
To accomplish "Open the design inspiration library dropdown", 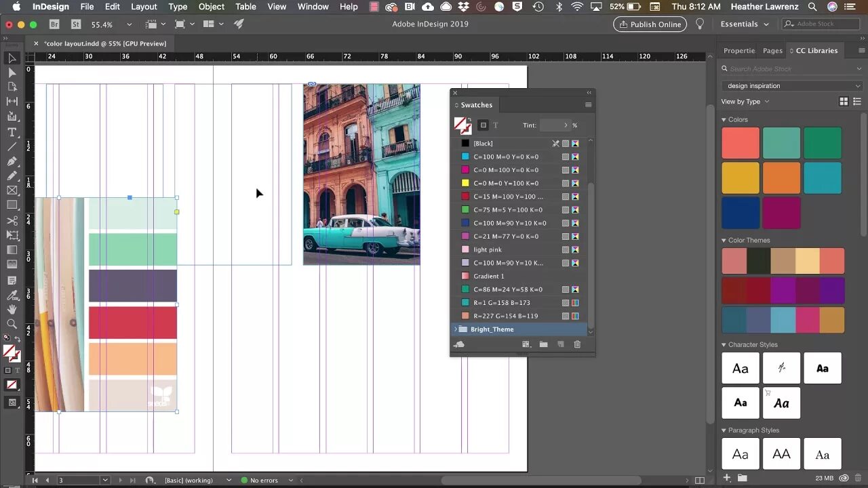I will pyautogui.click(x=791, y=86).
